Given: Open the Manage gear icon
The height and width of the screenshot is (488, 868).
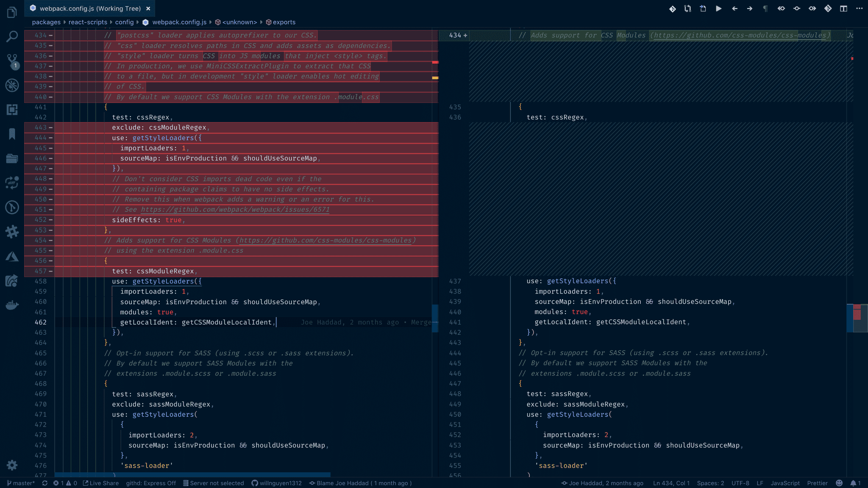Looking at the screenshot, I should [x=12, y=465].
